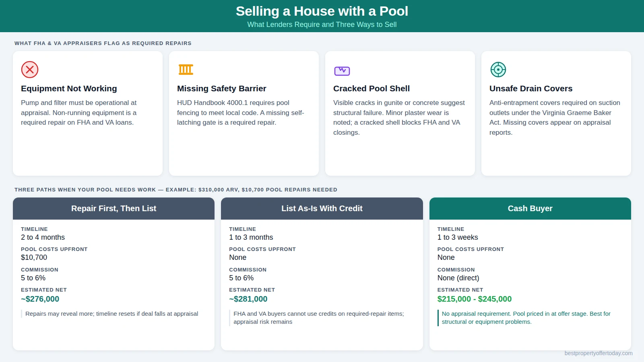Click the teal target icon above Unsafe Drain Covers
Screen dimensions: 644x362
(498, 70)
